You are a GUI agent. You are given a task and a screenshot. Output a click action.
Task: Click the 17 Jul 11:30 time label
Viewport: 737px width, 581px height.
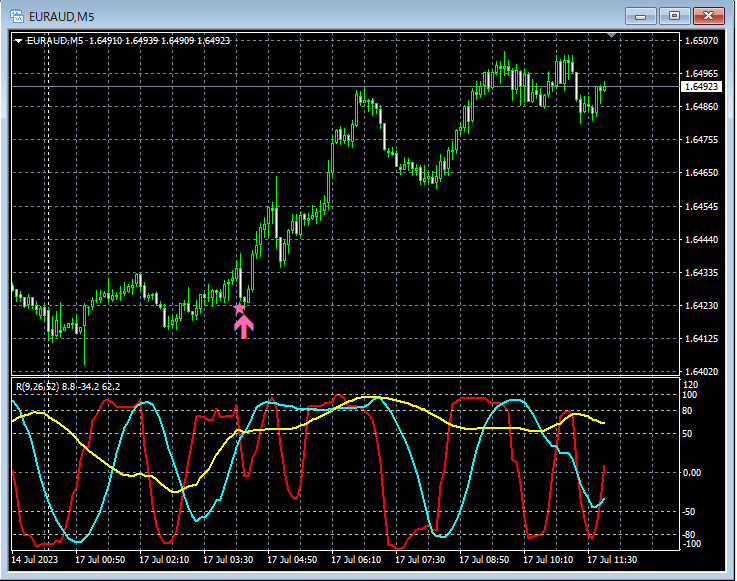tap(611, 560)
